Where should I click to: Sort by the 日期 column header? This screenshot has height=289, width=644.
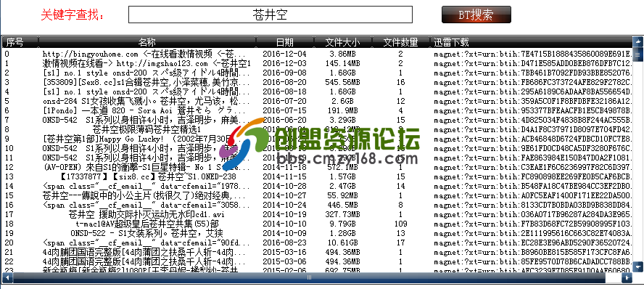point(284,42)
